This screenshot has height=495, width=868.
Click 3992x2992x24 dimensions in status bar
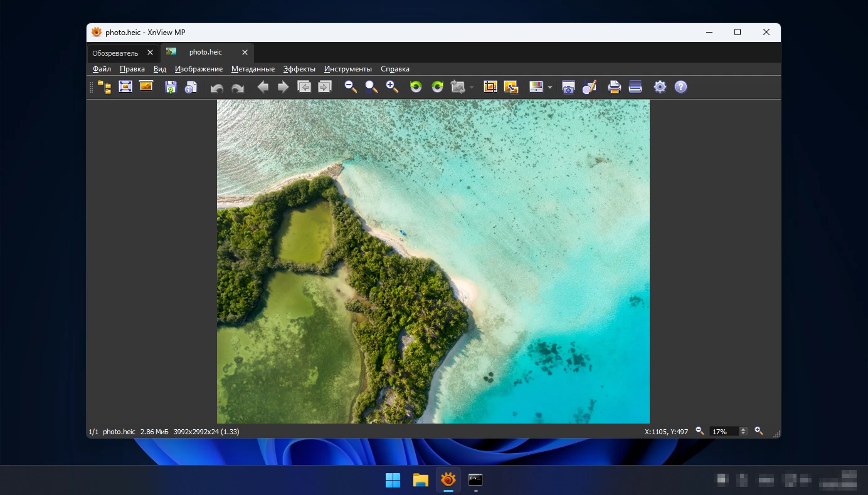coord(206,432)
